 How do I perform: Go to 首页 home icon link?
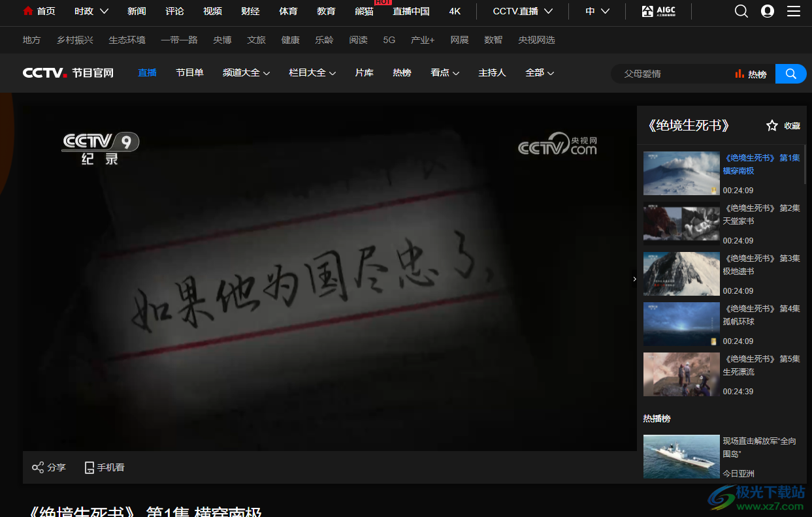coord(39,11)
